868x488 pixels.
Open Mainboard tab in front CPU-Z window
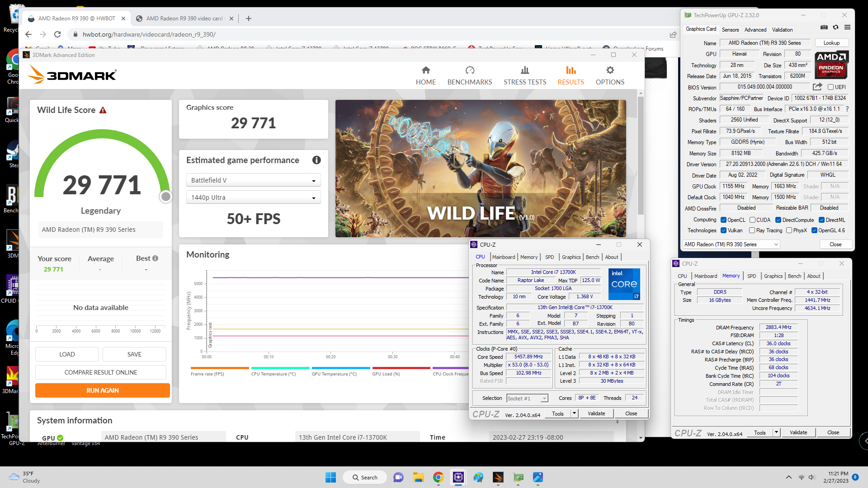click(504, 257)
